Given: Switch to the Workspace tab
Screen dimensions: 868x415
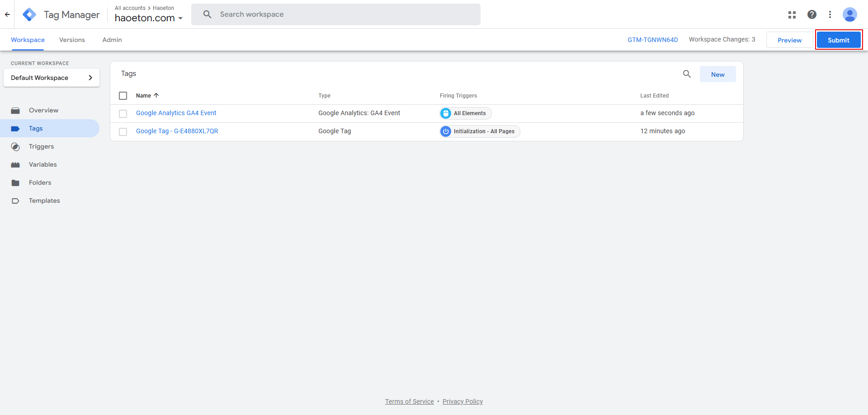Looking at the screenshot, I should [28, 40].
